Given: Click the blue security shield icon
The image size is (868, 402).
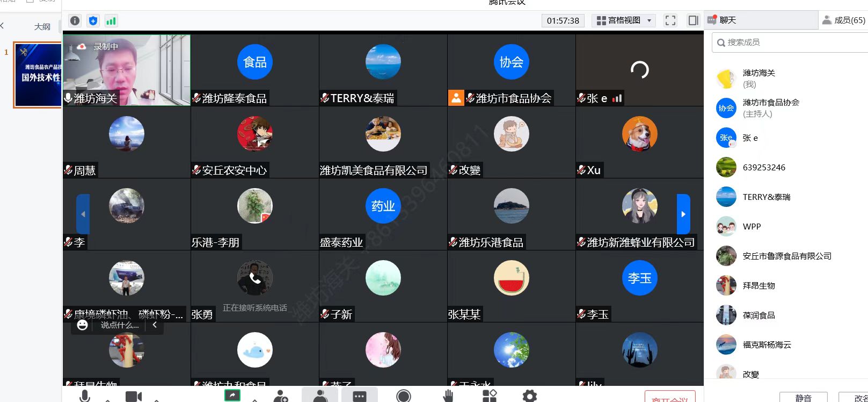Looking at the screenshot, I should click(x=93, y=21).
